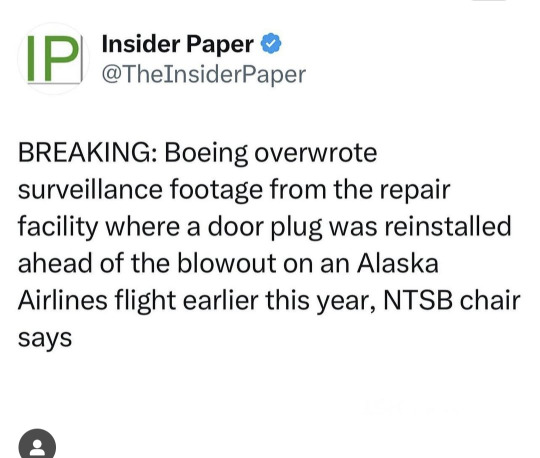Screen dimensions: 540x458
Task: Open the @TheInsiderPaper handle
Action: pyautogui.click(x=204, y=75)
